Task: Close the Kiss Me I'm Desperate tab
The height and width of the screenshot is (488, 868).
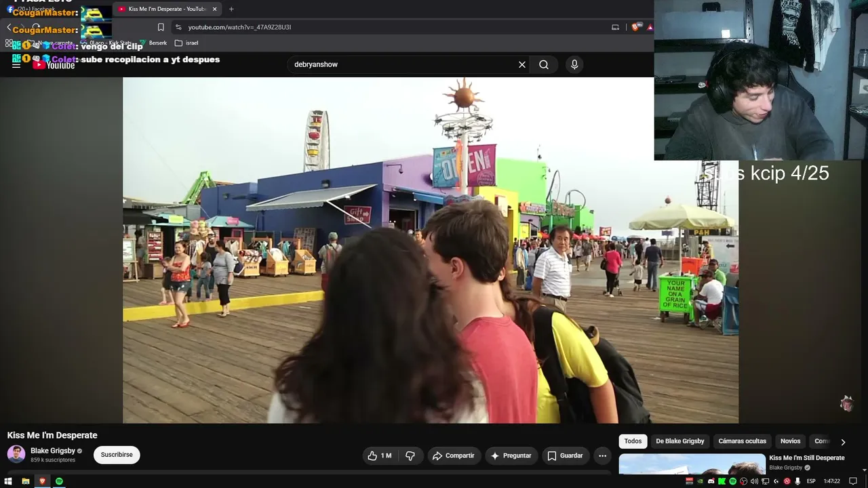Action: [x=215, y=9]
